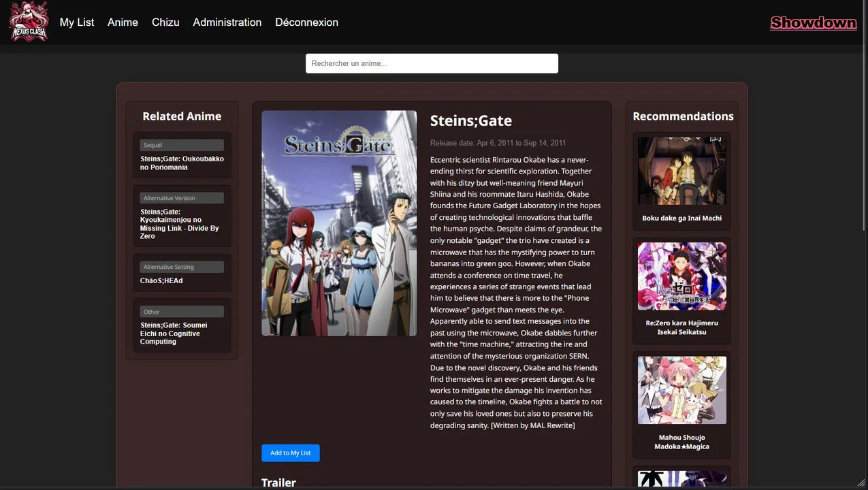Image resolution: width=868 pixels, height=490 pixels.
Task: Click the Recommendations heading
Action: 683,116
